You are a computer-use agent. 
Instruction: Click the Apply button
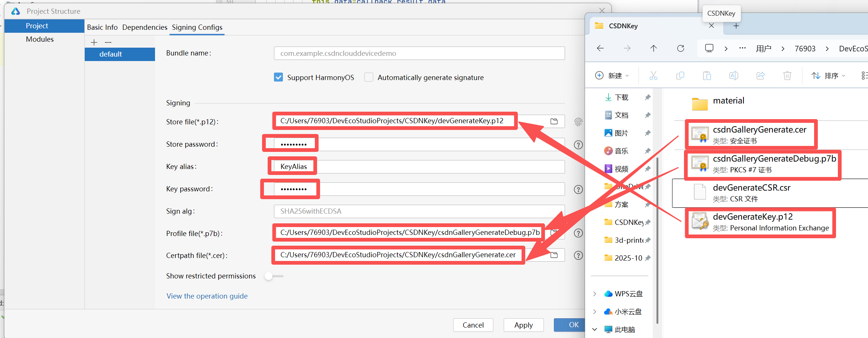[523, 325]
